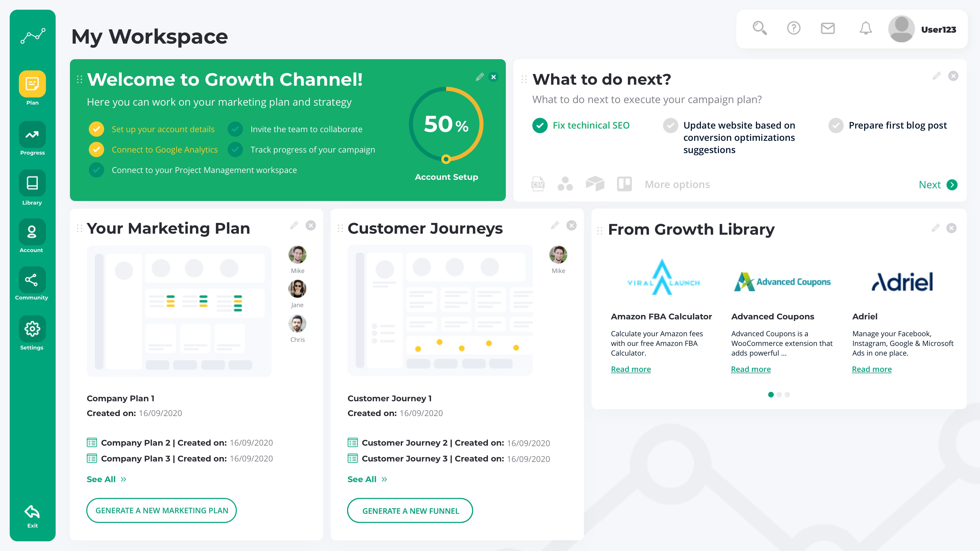Click Generate a New Marketing Plan
The width and height of the screenshot is (980, 551).
[161, 510]
